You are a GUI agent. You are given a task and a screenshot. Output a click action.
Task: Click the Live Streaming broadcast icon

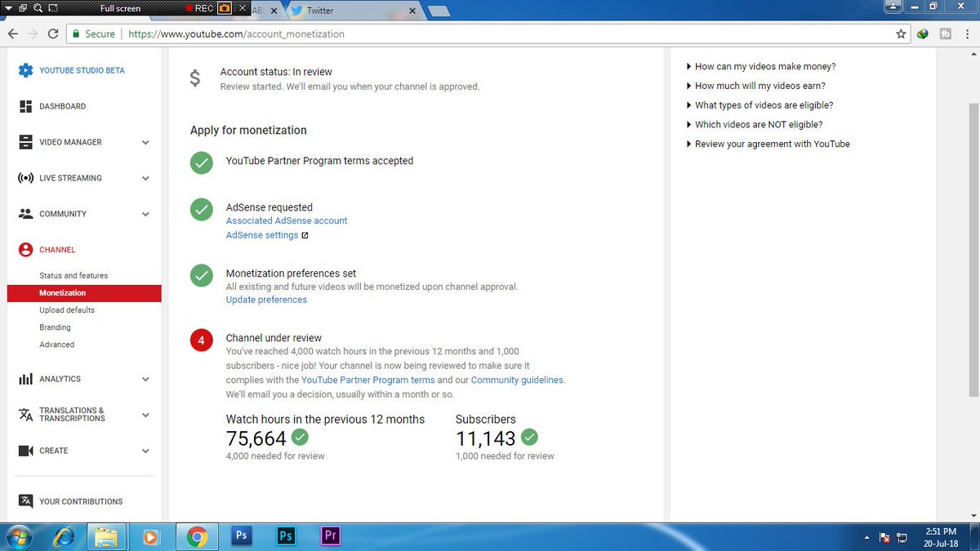click(25, 178)
